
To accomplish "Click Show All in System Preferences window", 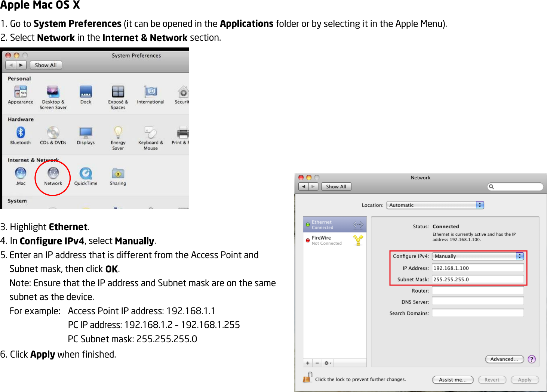I will (46, 65).
